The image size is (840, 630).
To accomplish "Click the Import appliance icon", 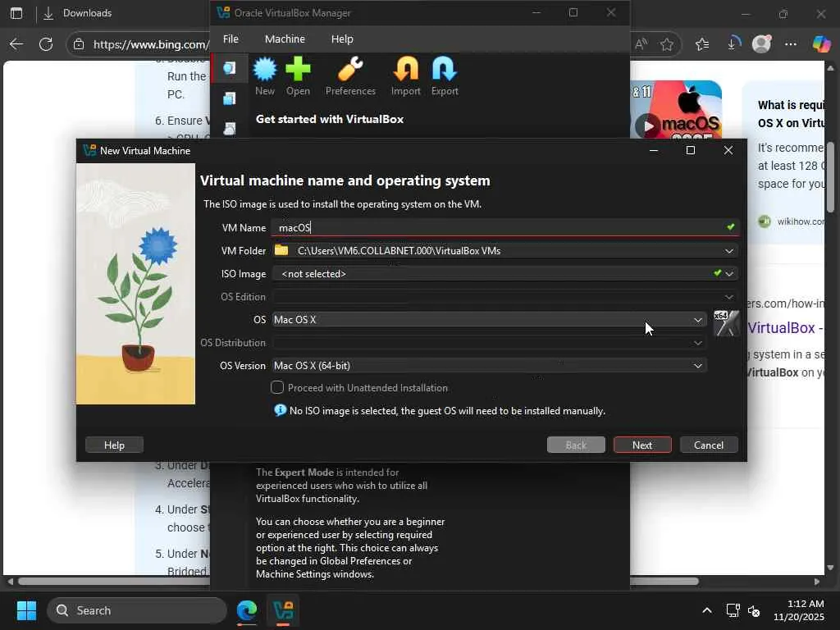I will tap(405, 76).
